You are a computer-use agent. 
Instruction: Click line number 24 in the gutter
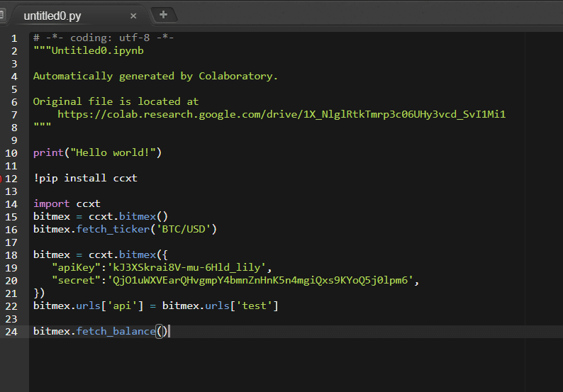coord(11,331)
